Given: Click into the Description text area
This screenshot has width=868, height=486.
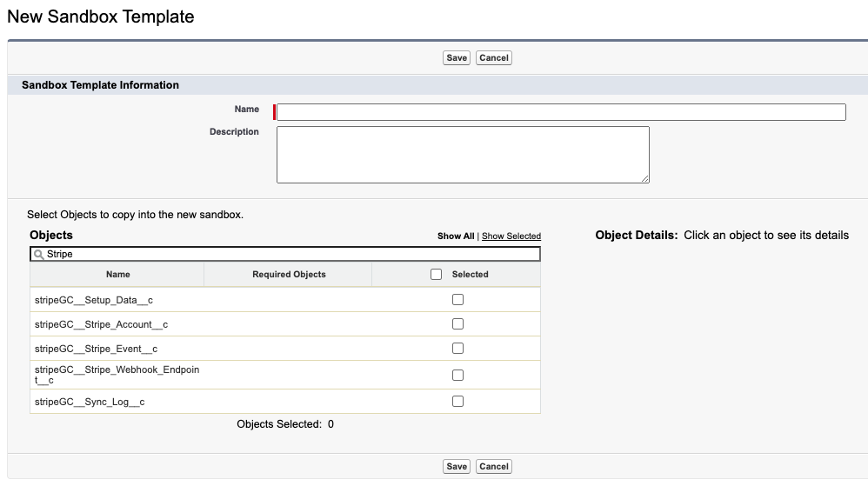Looking at the screenshot, I should pyautogui.click(x=463, y=155).
